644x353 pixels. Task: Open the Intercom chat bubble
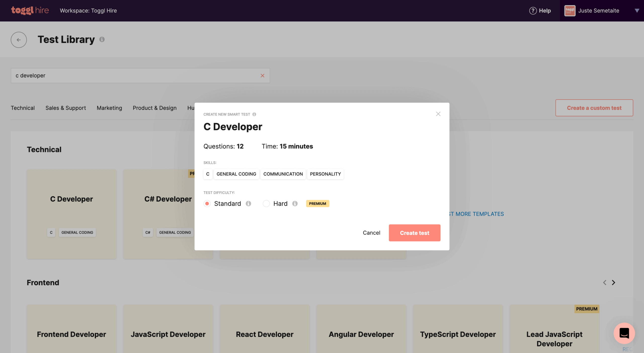pyautogui.click(x=624, y=333)
